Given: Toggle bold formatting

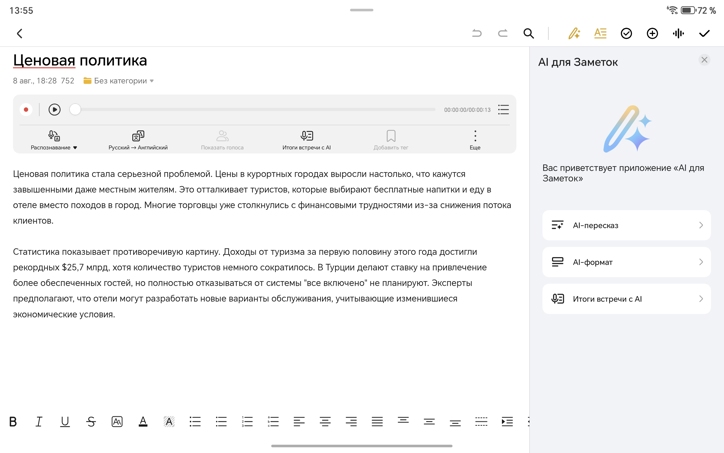Looking at the screenshot, I should [13, 422].
